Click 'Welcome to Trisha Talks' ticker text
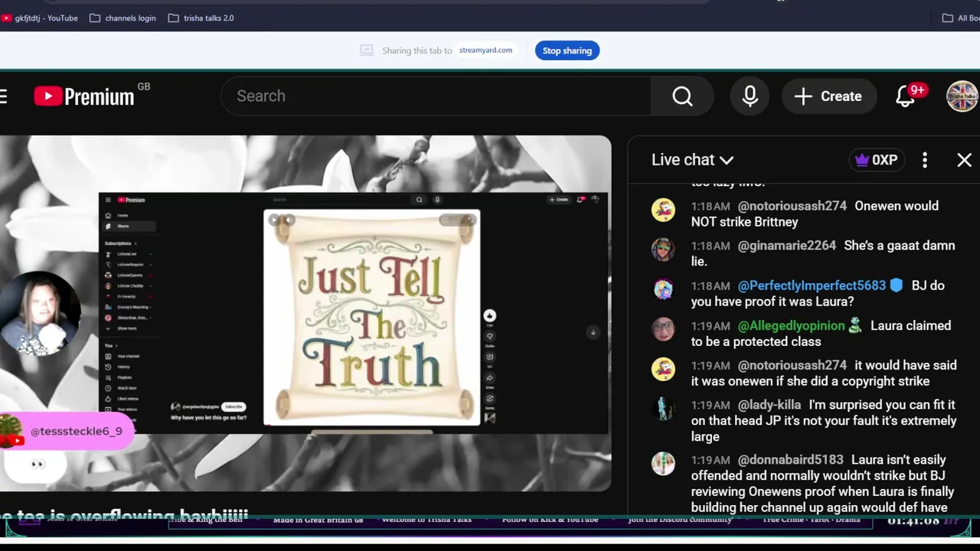 pos(426,520)
